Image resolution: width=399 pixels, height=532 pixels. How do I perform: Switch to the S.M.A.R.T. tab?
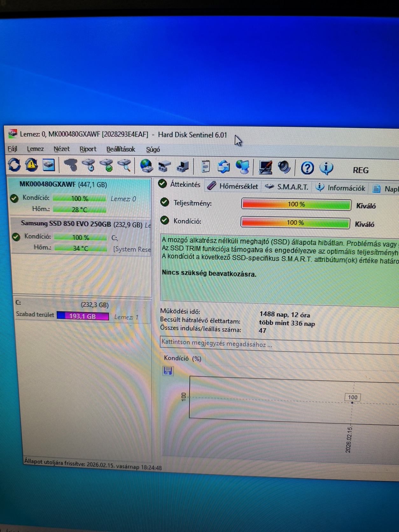(287, 187)
